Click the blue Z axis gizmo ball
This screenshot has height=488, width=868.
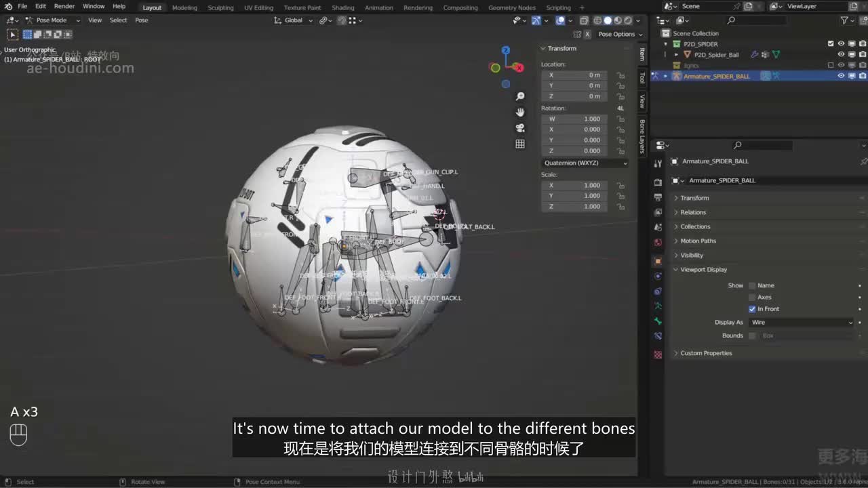coord(505,50)
